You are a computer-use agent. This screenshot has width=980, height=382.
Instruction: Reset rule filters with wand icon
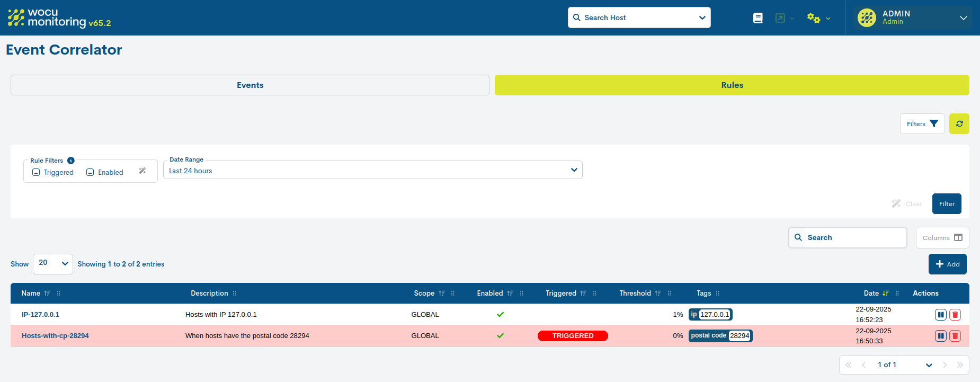tap(142, 171)
